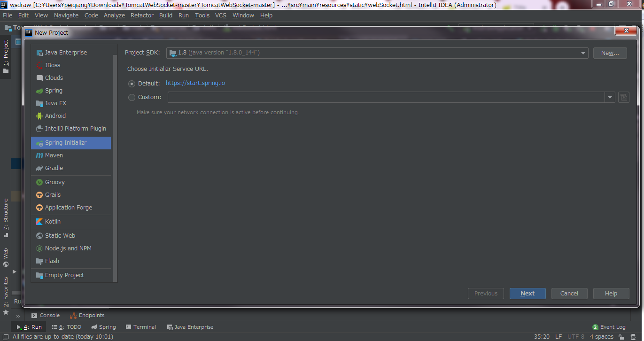Click the Next button
The width and height of the screenshot is (644, 341).
(528, 294)
